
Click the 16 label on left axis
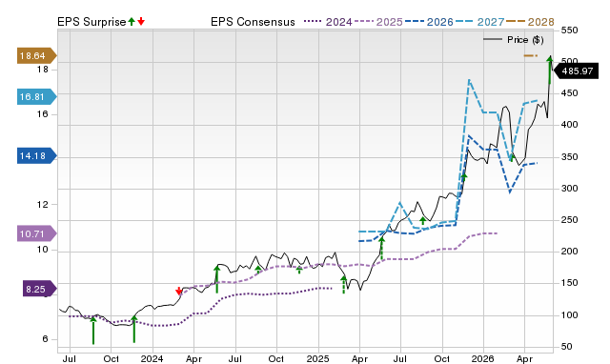click(43, 114)
